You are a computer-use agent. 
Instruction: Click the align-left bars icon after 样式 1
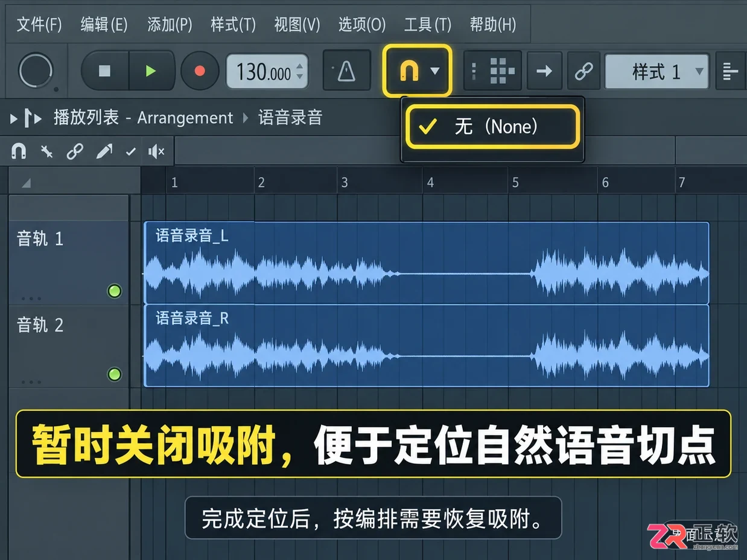731,72
